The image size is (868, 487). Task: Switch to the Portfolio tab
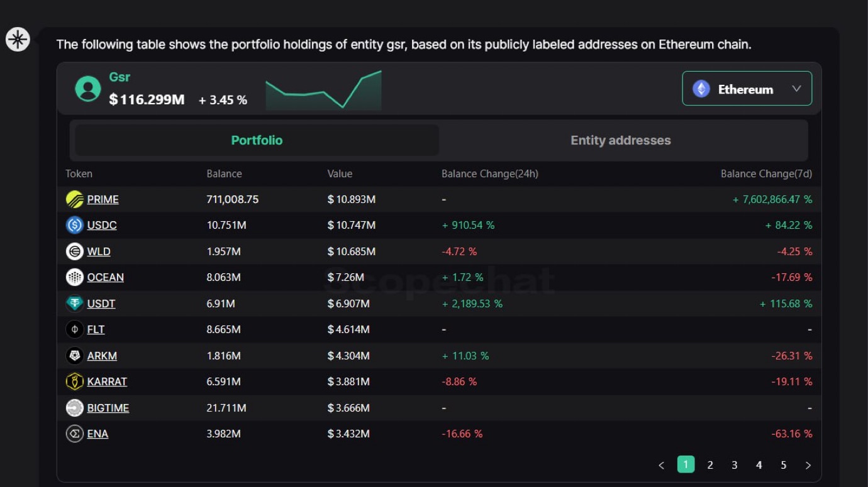(x=257, y=140)
